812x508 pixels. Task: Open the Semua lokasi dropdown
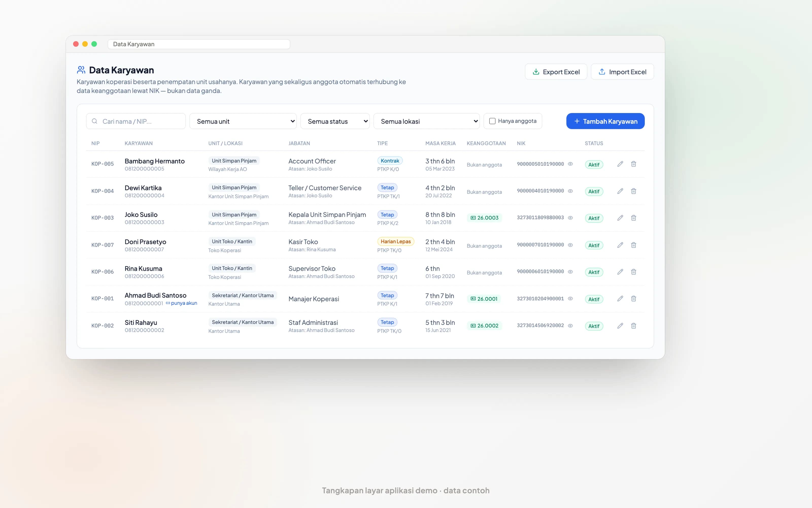[427, 121]
